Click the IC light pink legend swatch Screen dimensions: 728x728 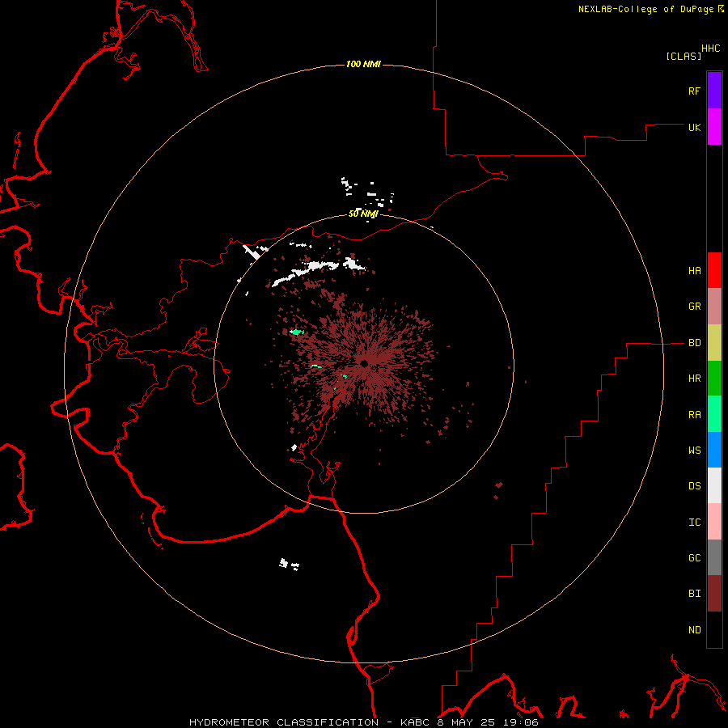click(x=714, y=522)
